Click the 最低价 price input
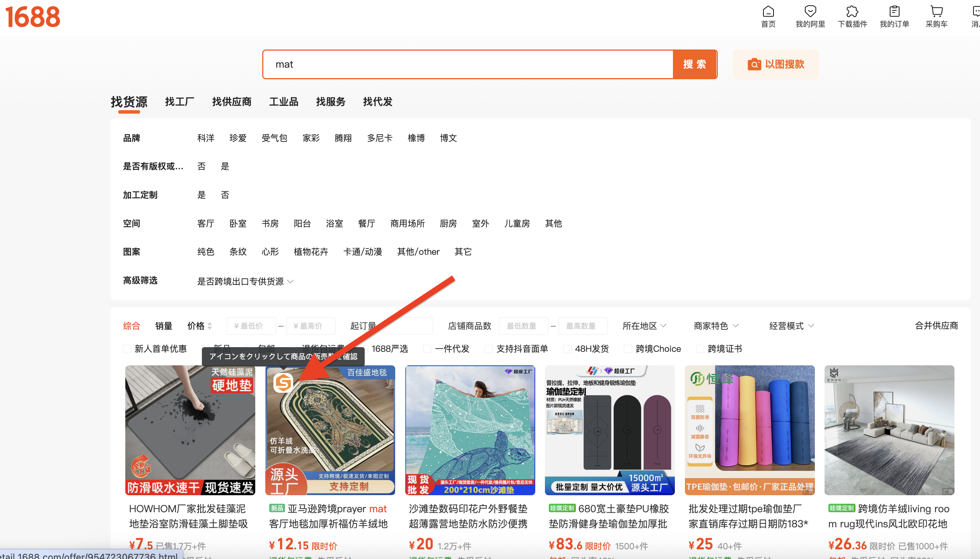This screenshot has width=980, height=559. (251, 326)
